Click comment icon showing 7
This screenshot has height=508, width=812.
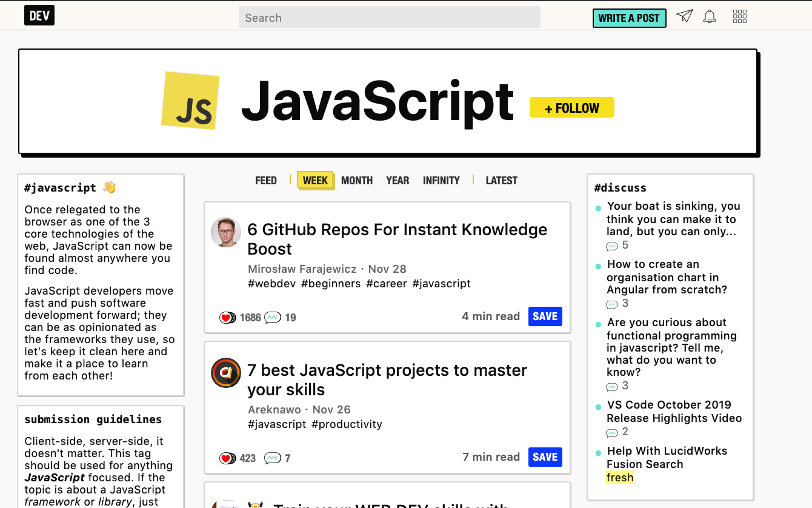click(273, 458)
